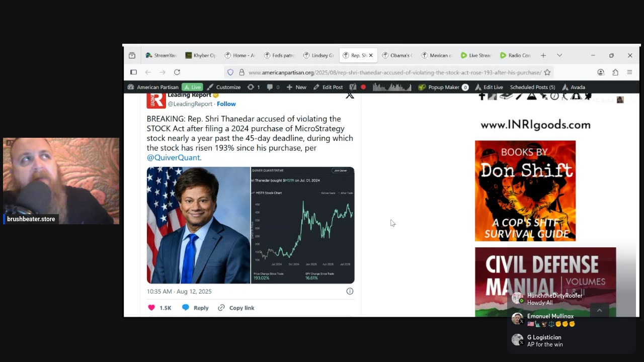Click the audio waveform meter in admin bar

point(392,87)
